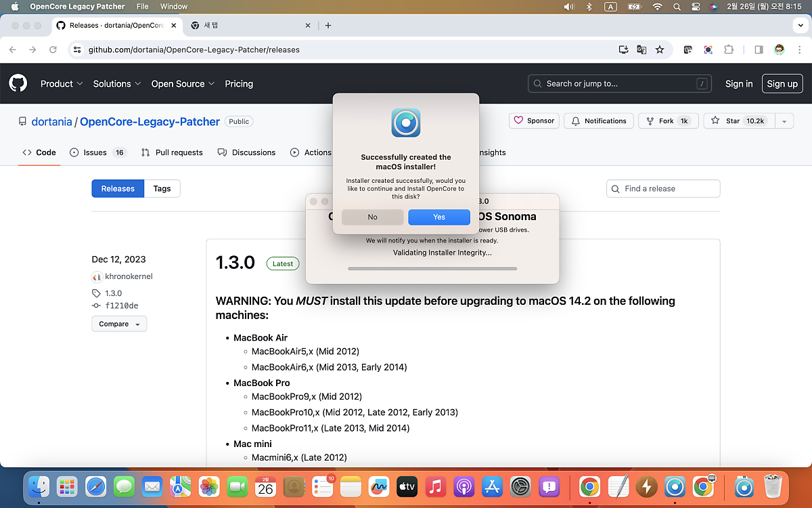Viewport: 812px width, 508px height.
Task: Open Music from the Dock
Action: [435, 486]
